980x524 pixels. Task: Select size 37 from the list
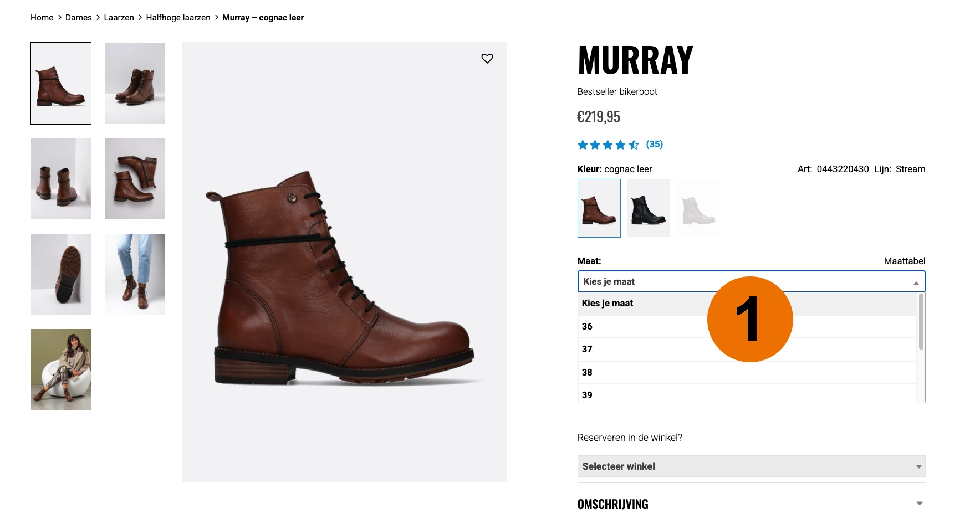[x=747, y=349]
